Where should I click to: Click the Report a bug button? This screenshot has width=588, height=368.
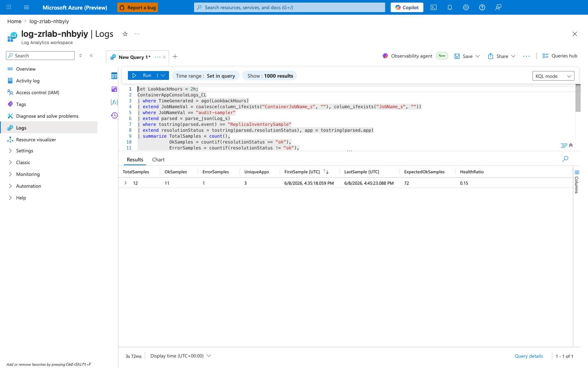click(x=137, y=7)
